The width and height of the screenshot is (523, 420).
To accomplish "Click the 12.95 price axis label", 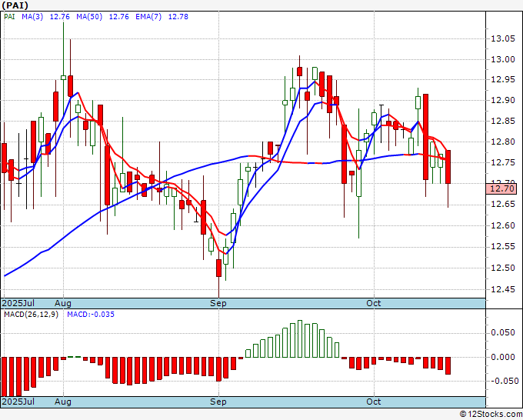I will [503, 79].
